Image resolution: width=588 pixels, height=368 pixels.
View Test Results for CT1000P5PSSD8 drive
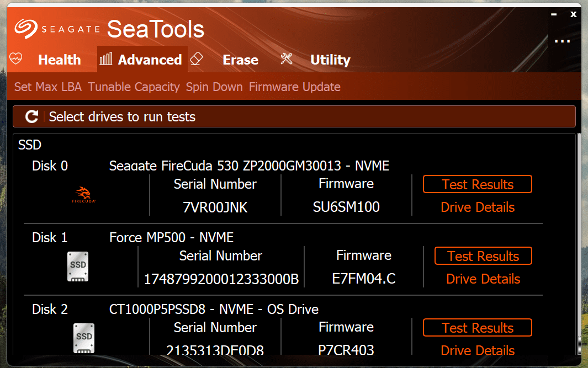(478, 328)
